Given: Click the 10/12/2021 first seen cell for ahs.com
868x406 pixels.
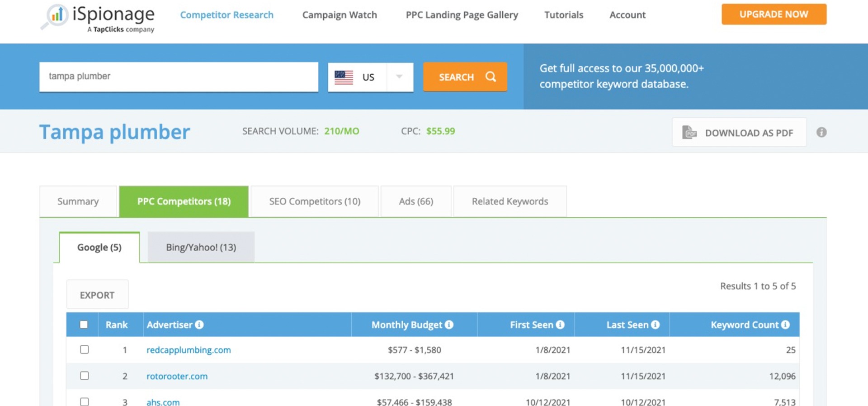Looking at the screenshot, I should [547, 402].
